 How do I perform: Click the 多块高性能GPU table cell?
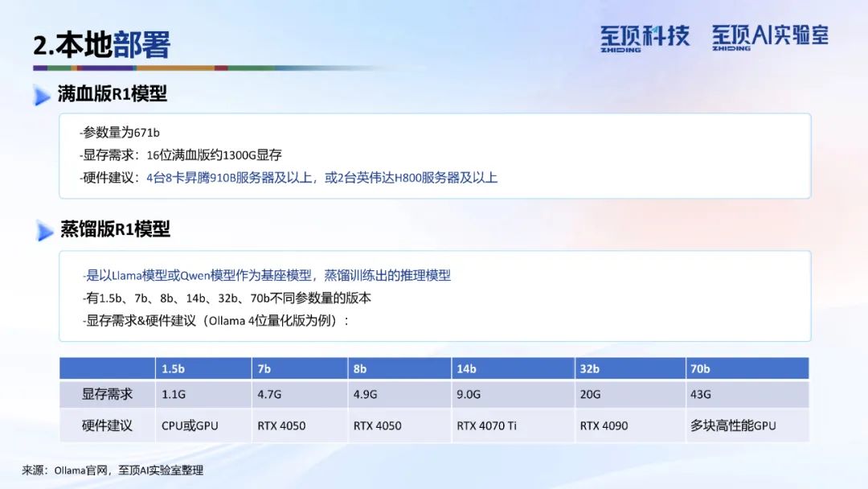(x=747, y=425)
